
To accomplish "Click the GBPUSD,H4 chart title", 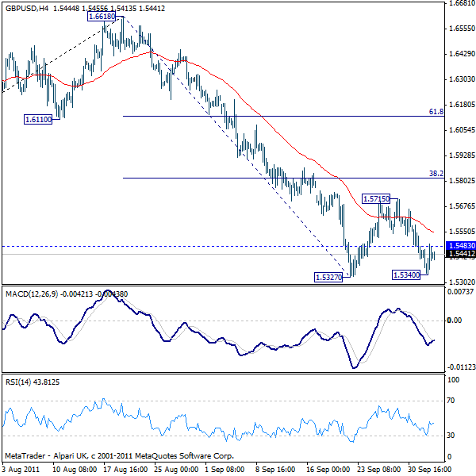I will (27, 9).
